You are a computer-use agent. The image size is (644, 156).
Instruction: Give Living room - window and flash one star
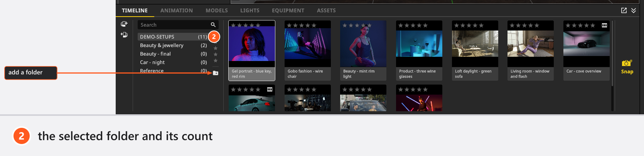click(x=512, y=25)
